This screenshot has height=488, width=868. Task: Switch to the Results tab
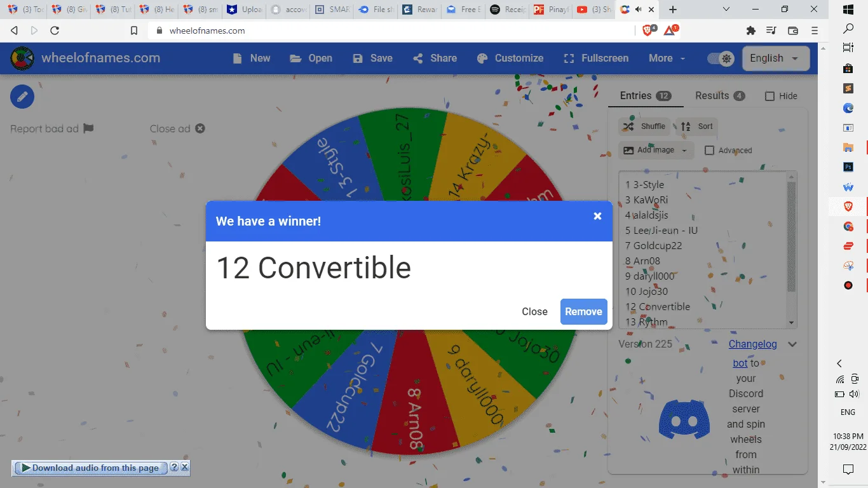720,96
